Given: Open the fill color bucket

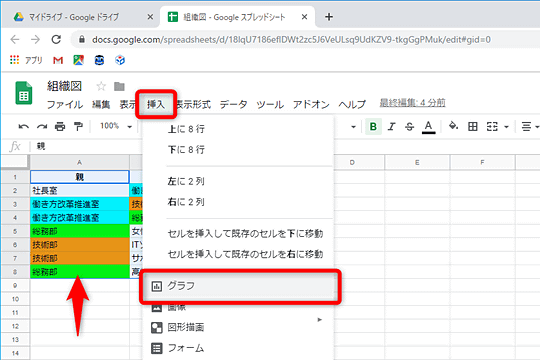Looking at the screenshot, I should 453,126.
